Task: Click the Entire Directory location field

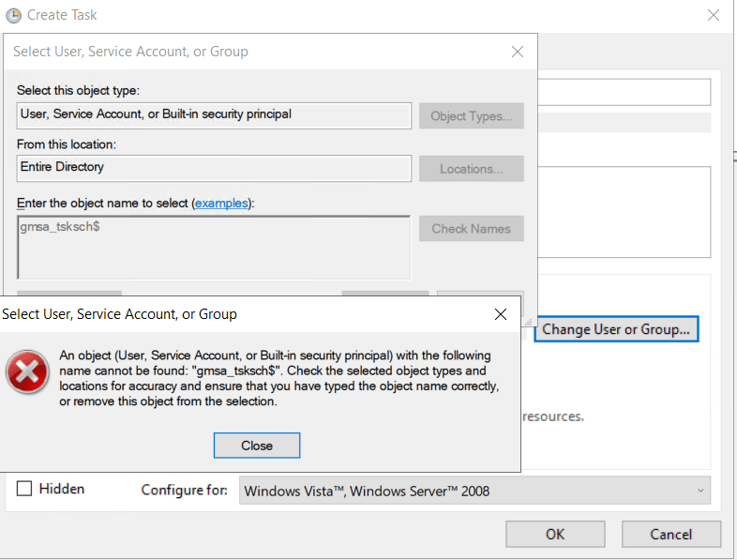Action: (214, 168)
